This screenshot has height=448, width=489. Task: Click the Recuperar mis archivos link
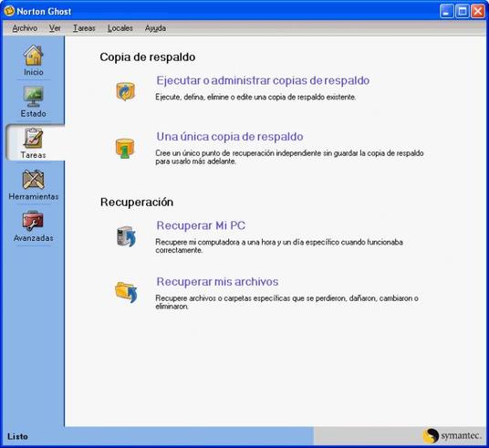point(217,282)
